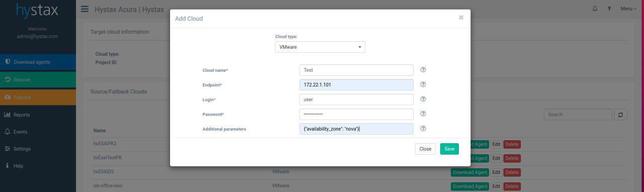
Task: Edit the hxESXiDS cloud
Action: click(496, 172)
